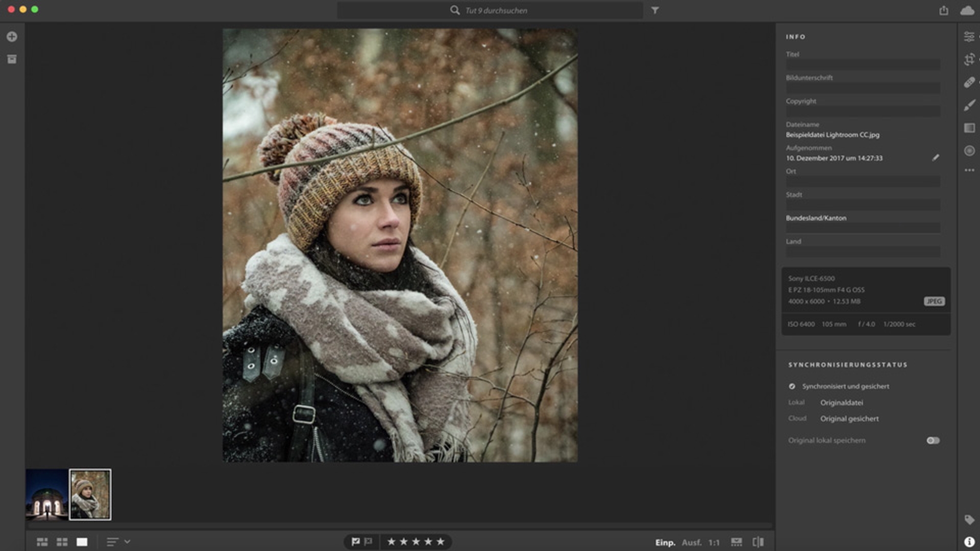
Task: Select the Healing Brush tool
Action: 969,83
